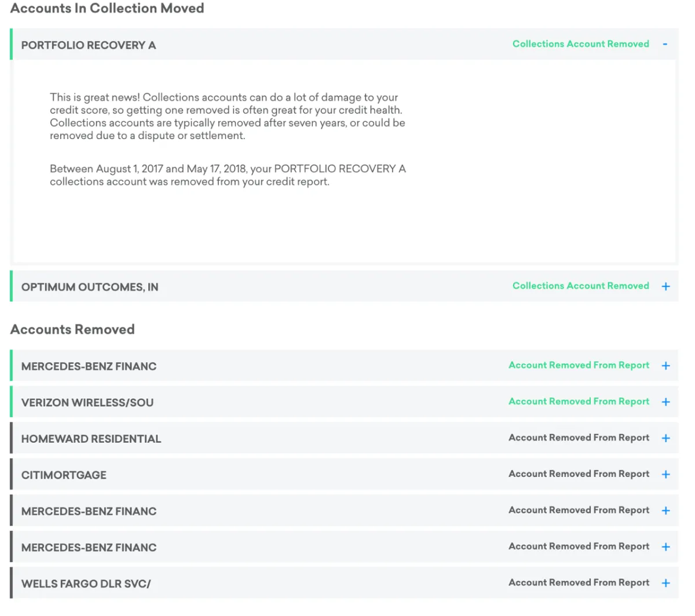
Task: Select the HOMEWARD RESIDENTIAL account name
Action: pos(91,439)
